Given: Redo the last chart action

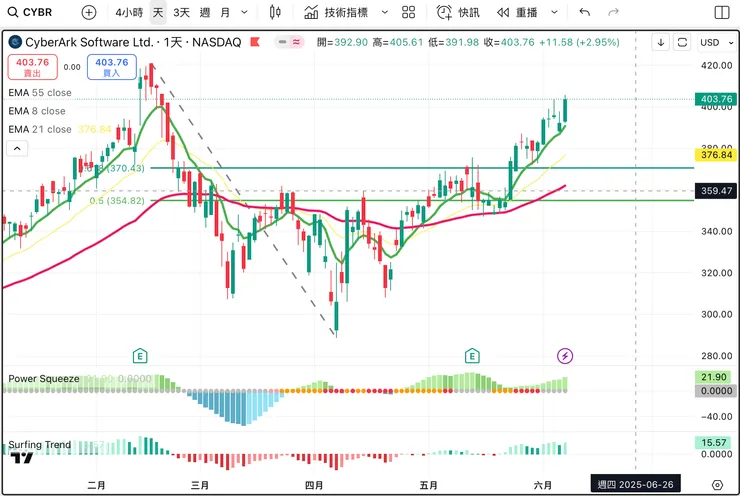Looking at the screenshot, I should pyautogui.click(x=613, y=12).
